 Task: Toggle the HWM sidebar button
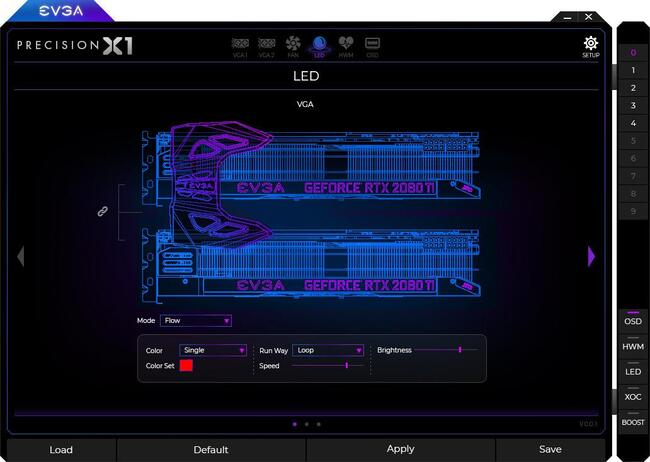[x=633, y=346]
